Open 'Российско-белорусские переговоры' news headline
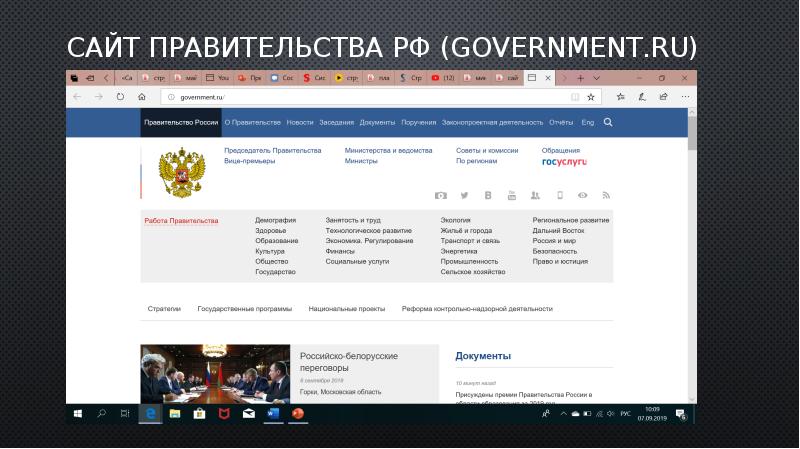Image resolution: width=800 pixels, height=449 pixels. [349, 362]
